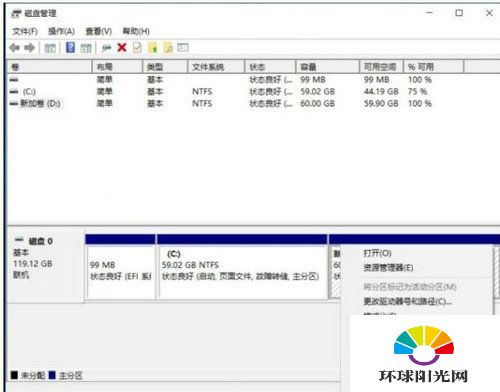Viewport: 500px width, 392px height.
Task: Click the 44.19 GB free space cell
Action: pos(381,91)
